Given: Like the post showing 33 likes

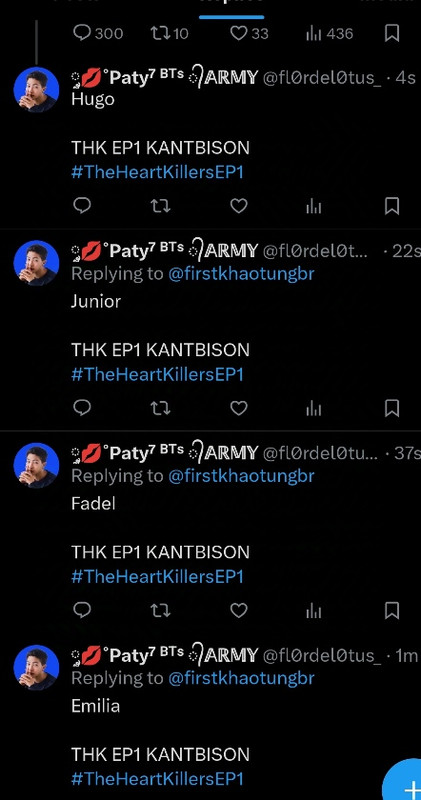Looking at the screenshot, I should [249, 34].
